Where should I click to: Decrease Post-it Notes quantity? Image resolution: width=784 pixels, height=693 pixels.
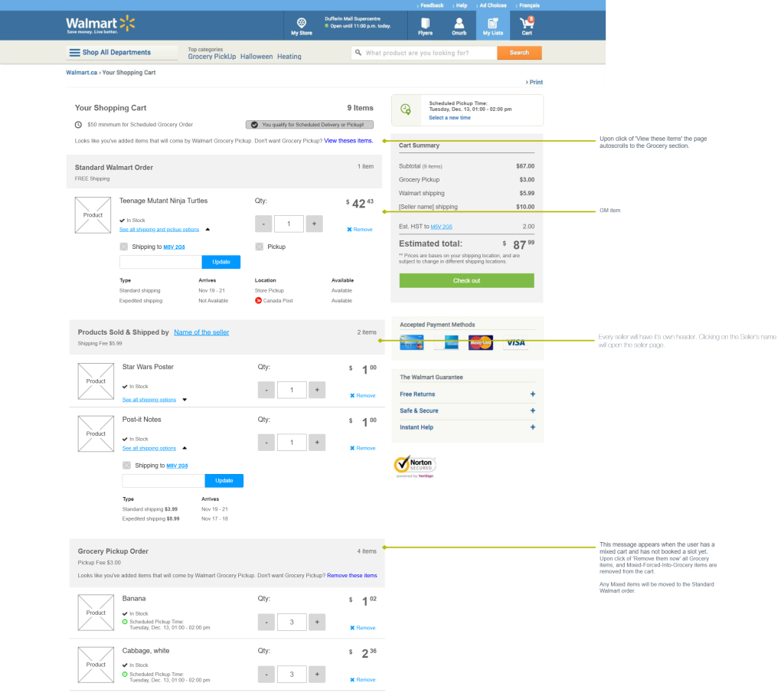pos(266,442)
